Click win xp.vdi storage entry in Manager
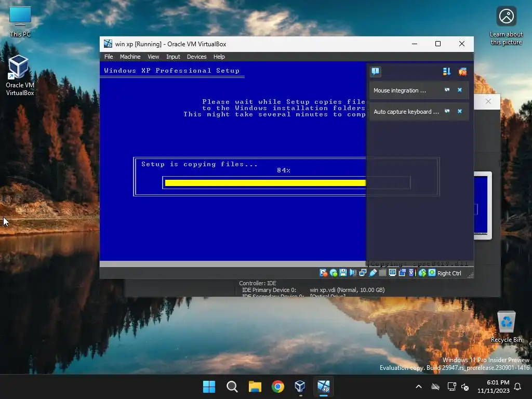Viewport: 532px width, 399px height. point(347,290)
